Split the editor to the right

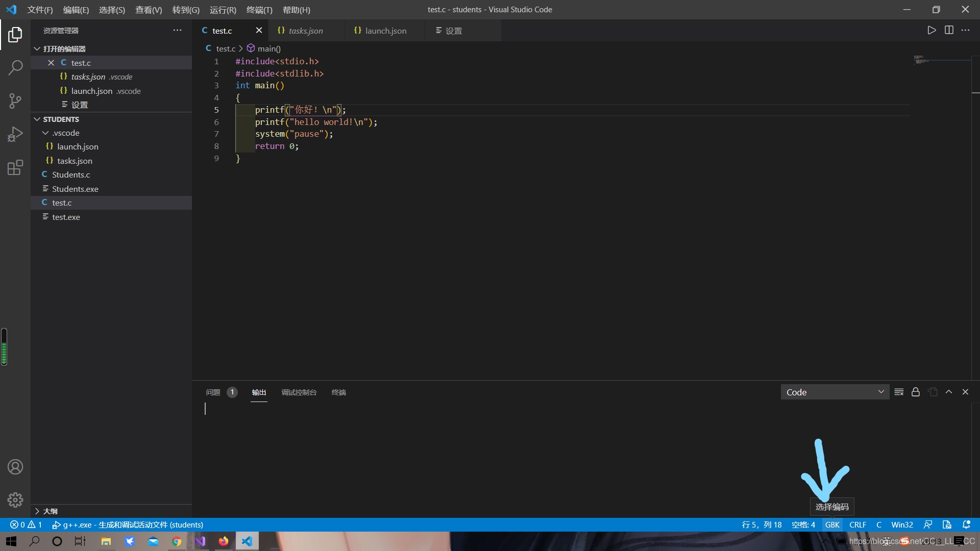(x=949, y=30)
